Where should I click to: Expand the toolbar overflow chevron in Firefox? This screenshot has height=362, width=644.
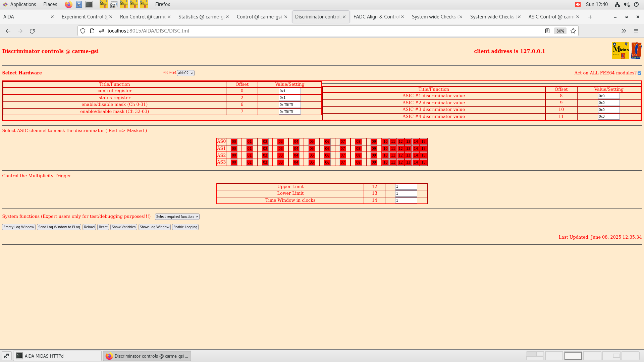[624, 31]
